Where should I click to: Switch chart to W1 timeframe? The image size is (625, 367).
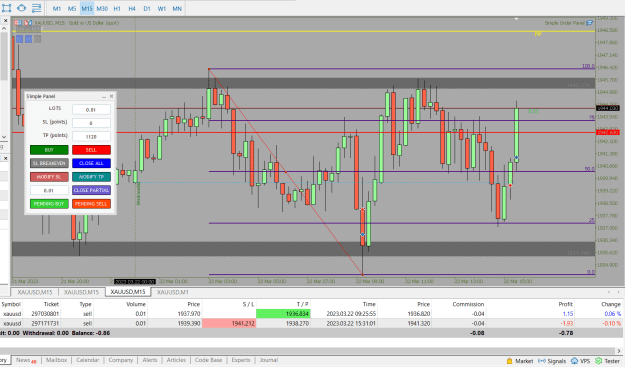pyautogui.click(x=162, y=8)
